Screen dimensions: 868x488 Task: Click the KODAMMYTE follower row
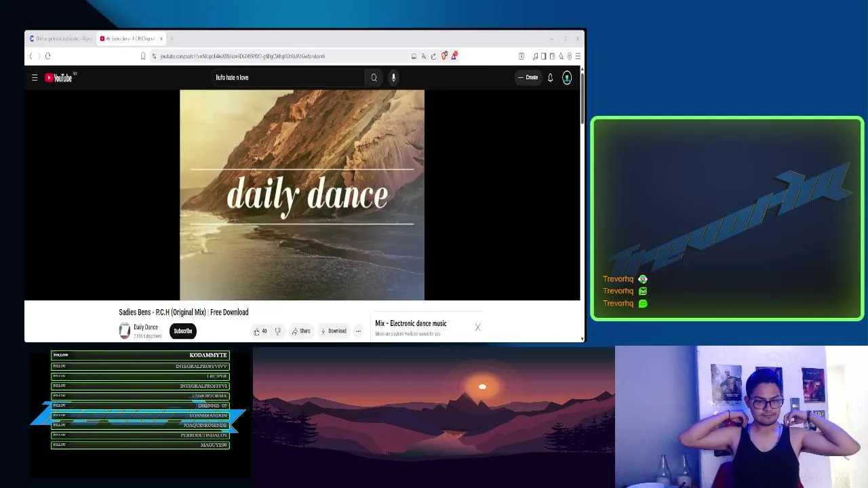click(x=140, y=355)
